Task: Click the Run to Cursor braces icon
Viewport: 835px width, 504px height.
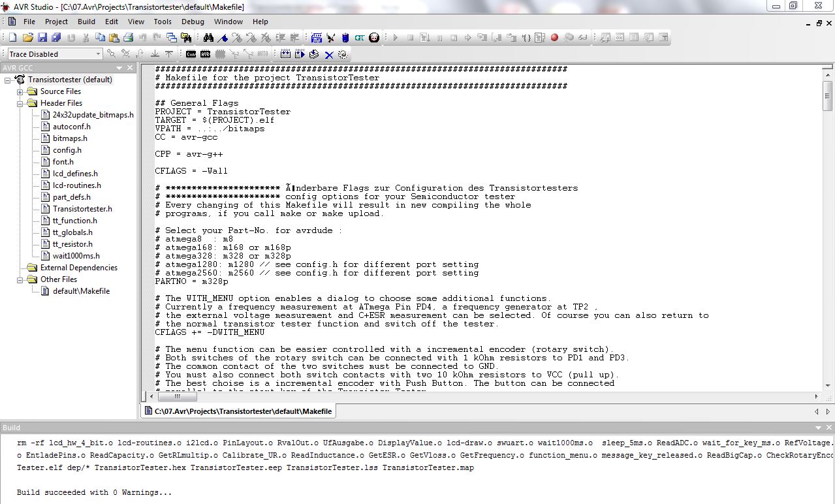Action: pos(526,38)
